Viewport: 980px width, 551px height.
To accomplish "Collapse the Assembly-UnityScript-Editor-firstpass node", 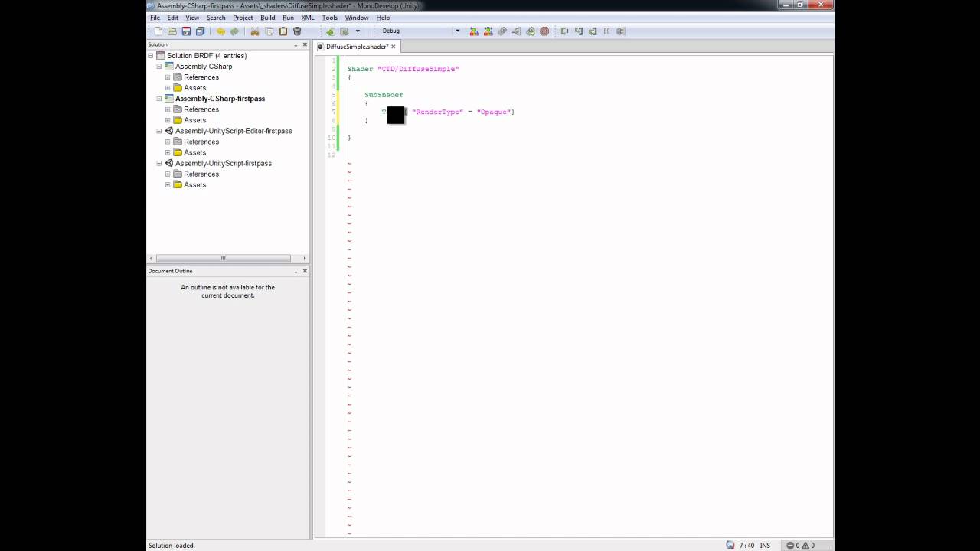I will [x=159, y=131].
